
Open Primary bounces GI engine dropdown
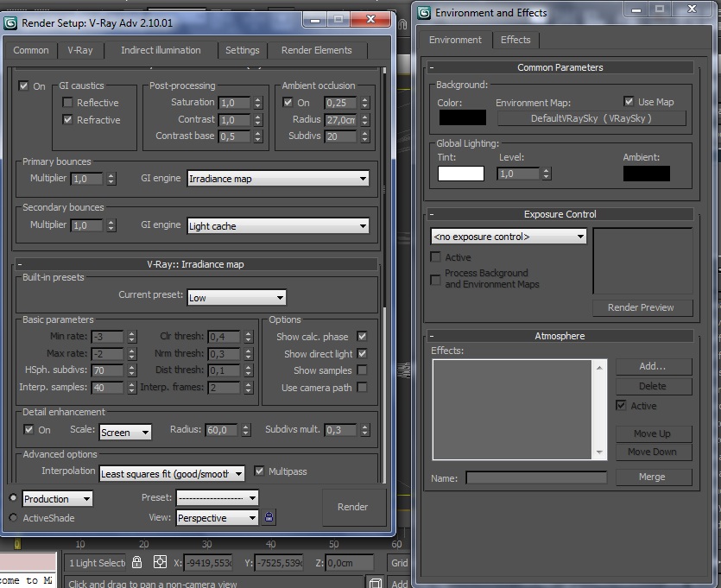pyautogui.click(x=278, y=179)
